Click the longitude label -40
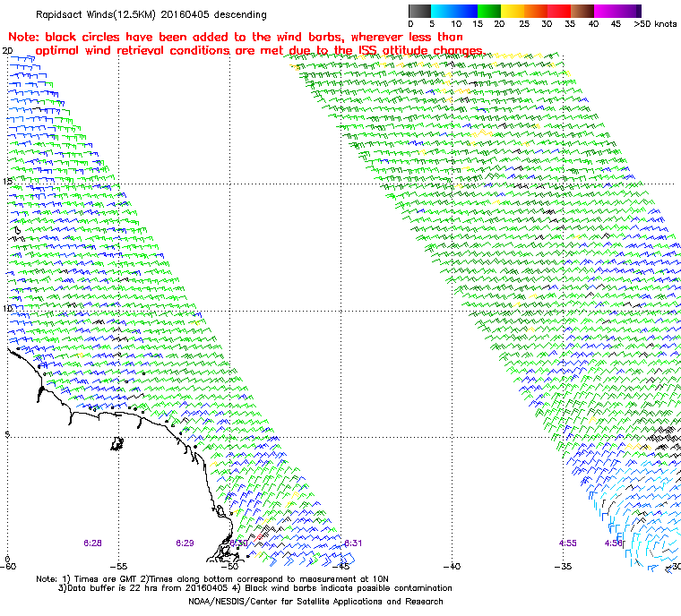 [x=453, y=567]
